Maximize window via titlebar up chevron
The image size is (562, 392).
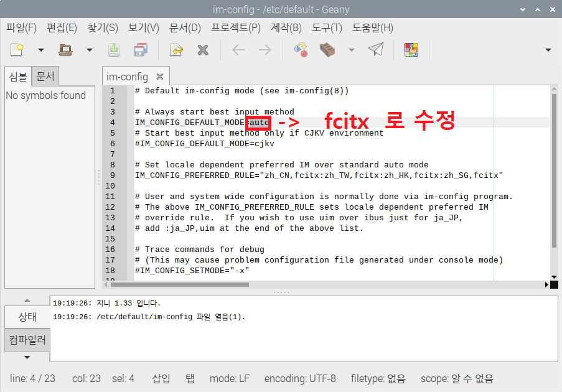(538, 9)
